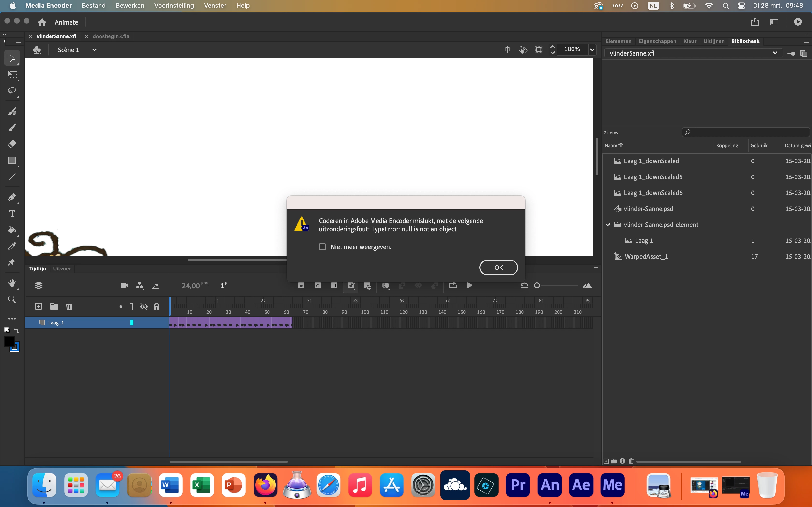Click the black stroke color swatch

click(9, 341)
